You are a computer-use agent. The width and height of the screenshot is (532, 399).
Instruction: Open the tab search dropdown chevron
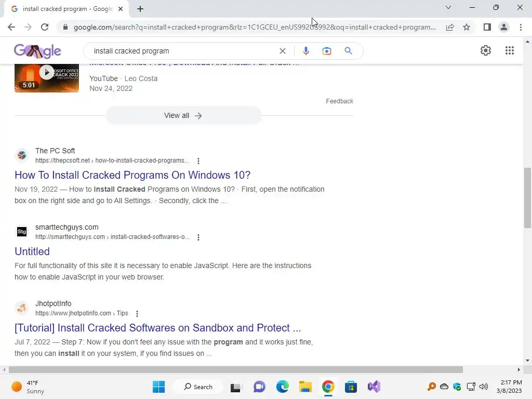tap(448, 7)
